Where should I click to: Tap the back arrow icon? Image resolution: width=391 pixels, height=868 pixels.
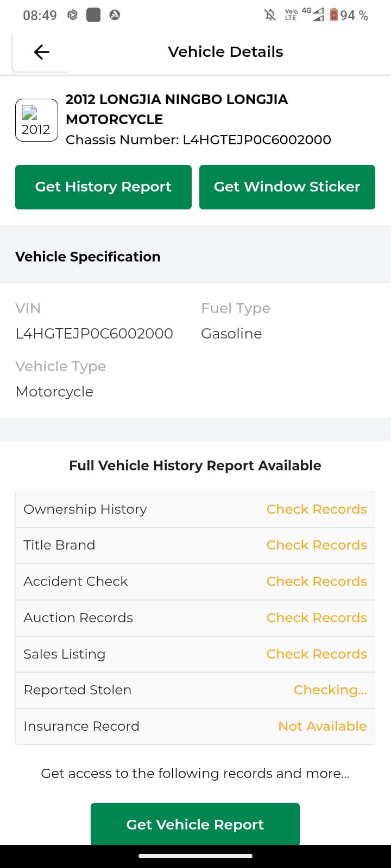pos(42,52)
